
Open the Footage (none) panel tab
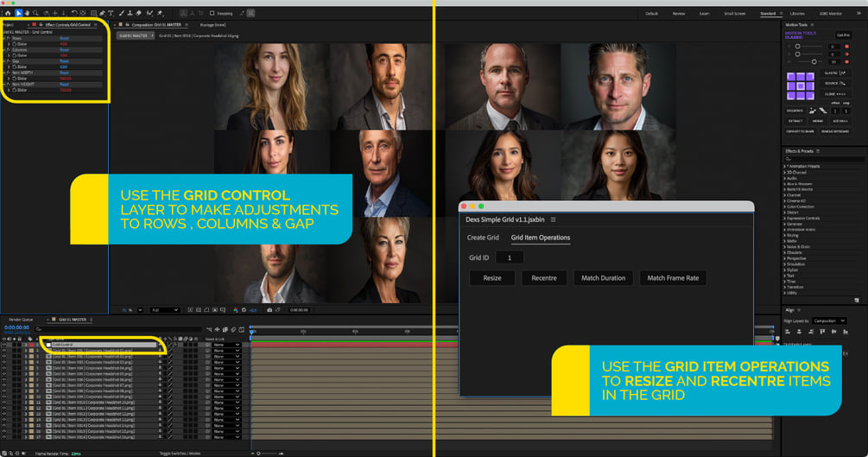pos(212,25)
